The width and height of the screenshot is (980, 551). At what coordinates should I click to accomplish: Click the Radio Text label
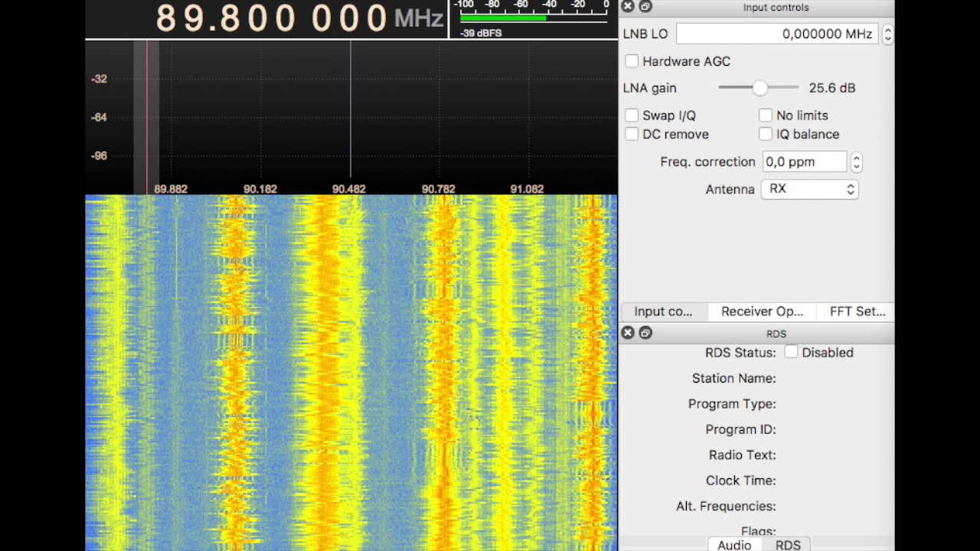coord(742,455)
